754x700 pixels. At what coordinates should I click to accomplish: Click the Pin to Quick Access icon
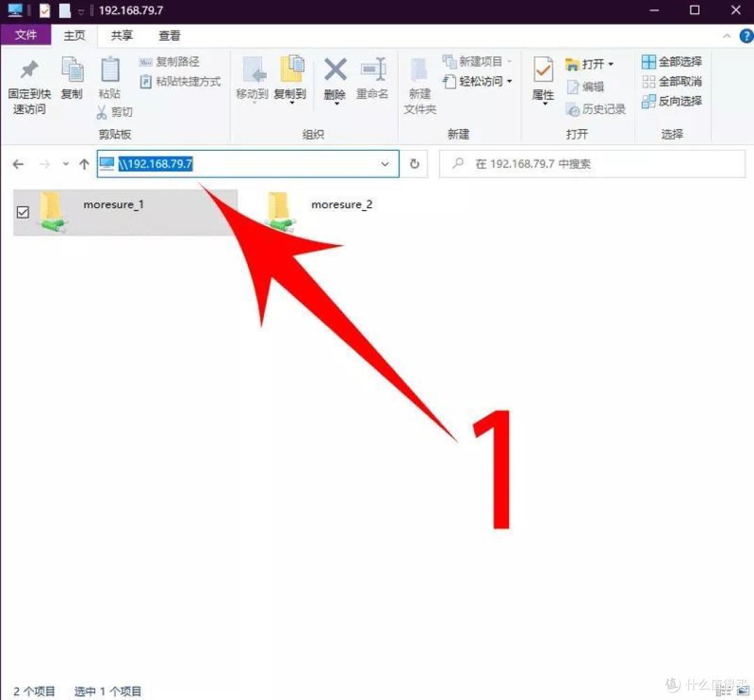coord(29,70)
